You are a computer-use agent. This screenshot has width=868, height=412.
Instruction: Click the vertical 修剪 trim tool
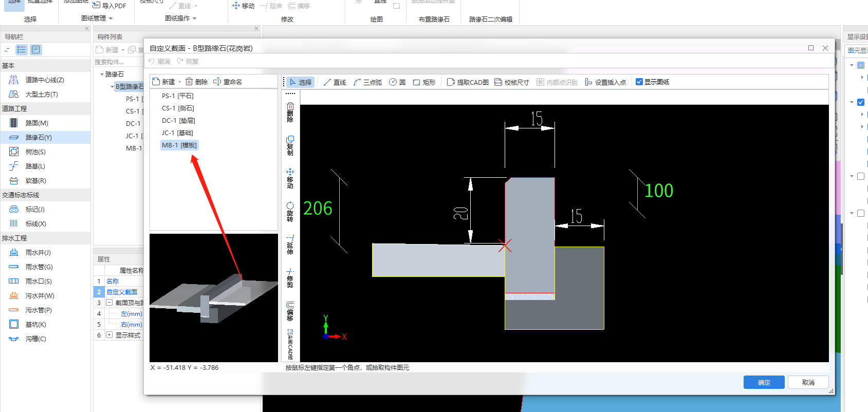290,278
